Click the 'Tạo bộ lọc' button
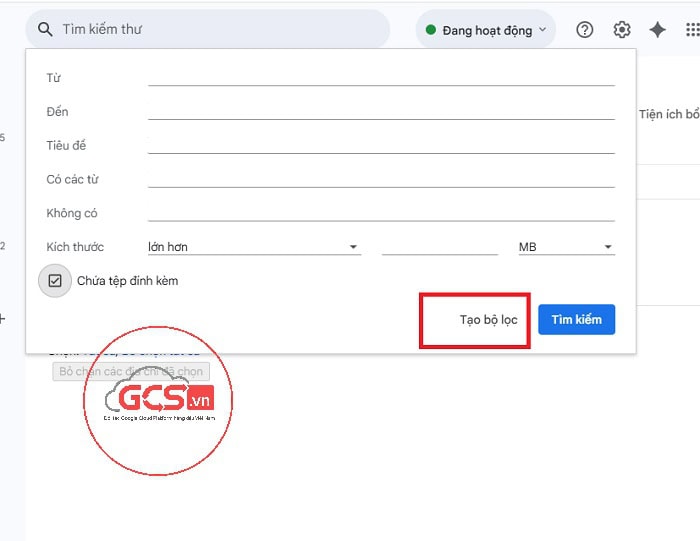Screen dimensions: 700x541 (x=488, y=320)
